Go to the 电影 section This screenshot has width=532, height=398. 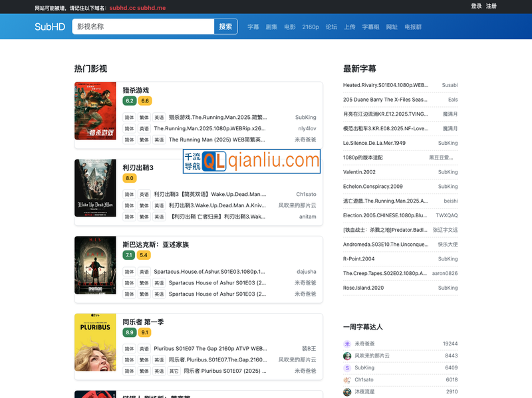(290, 27)
